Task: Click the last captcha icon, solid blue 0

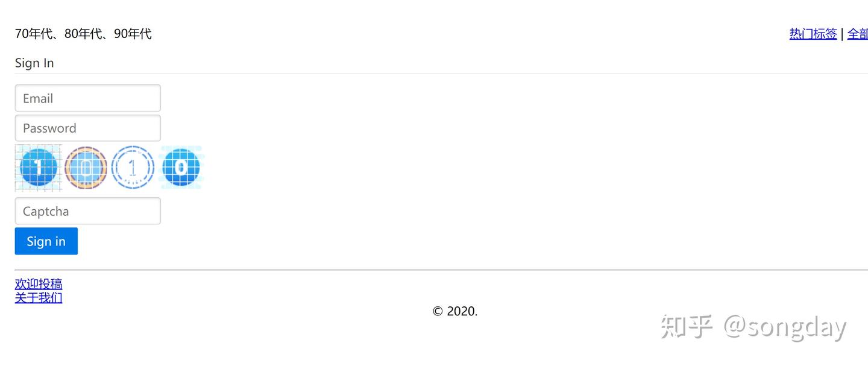Action: pyautogui.click(x=180, y=167)
